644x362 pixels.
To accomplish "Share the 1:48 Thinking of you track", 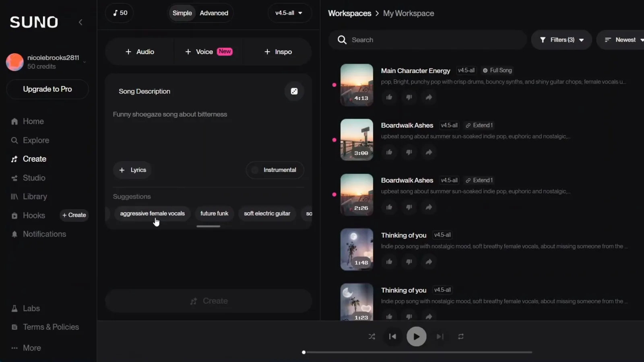I will (x=429, y=262).
